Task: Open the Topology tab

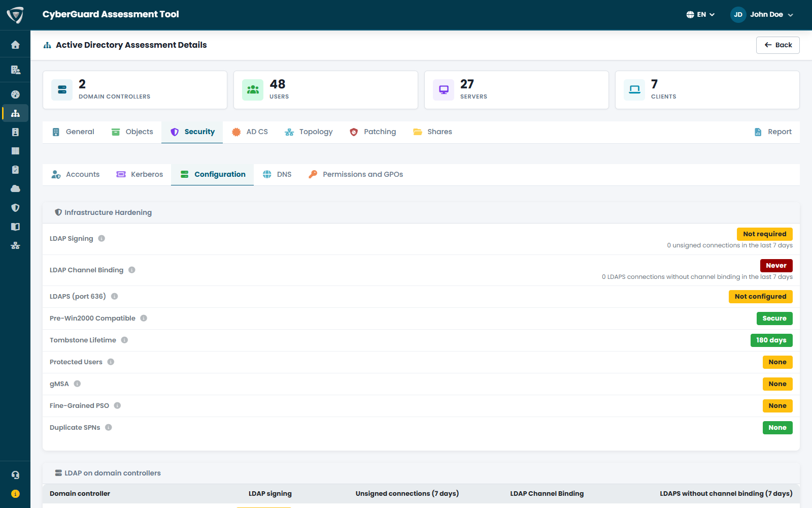Action: (x=309, y=132)
